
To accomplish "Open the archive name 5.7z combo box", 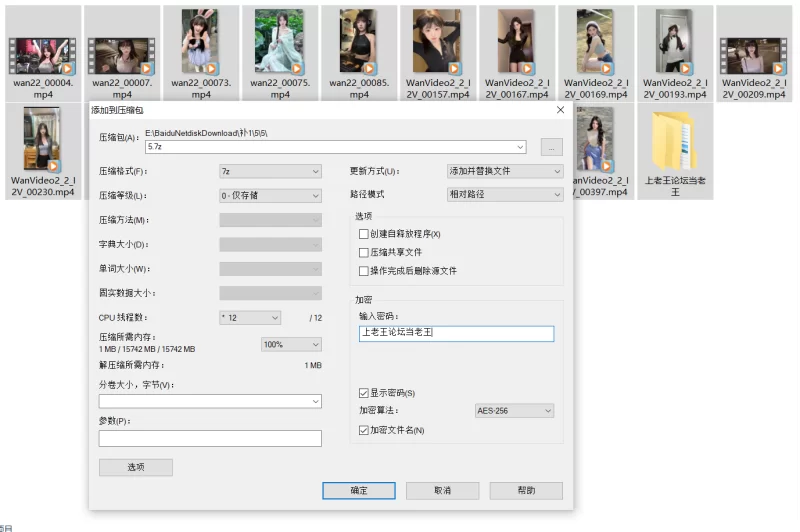I will pos(336,147).
